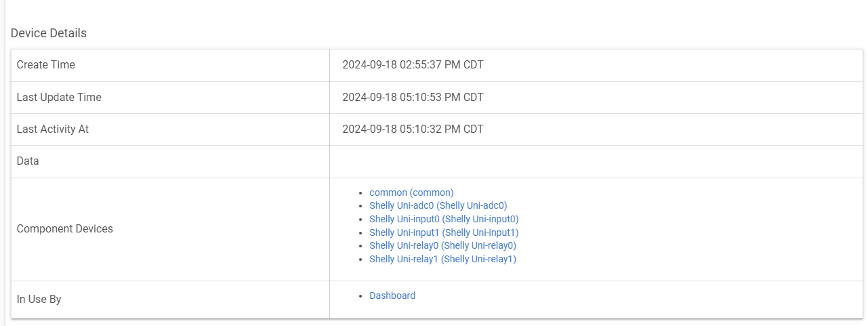Open the Shelly Uni-input0 component link
The image size is (868, 326).
point(444,219)
